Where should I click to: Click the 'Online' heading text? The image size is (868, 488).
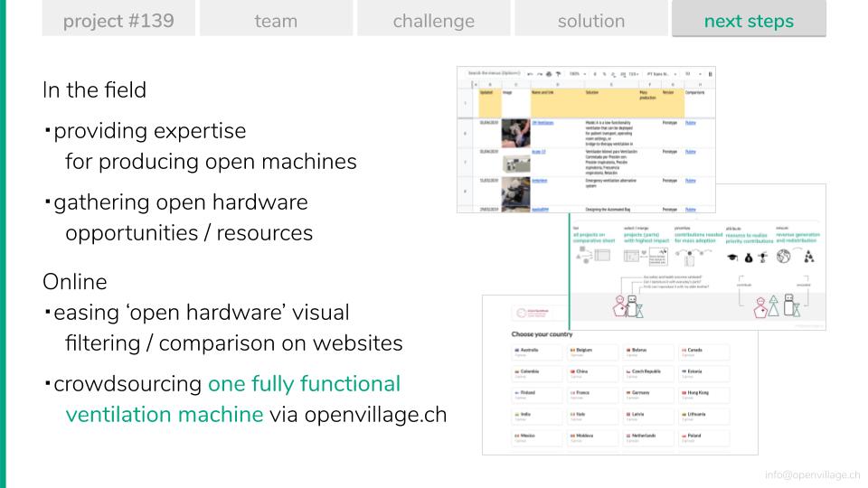(x=75, y=282)
